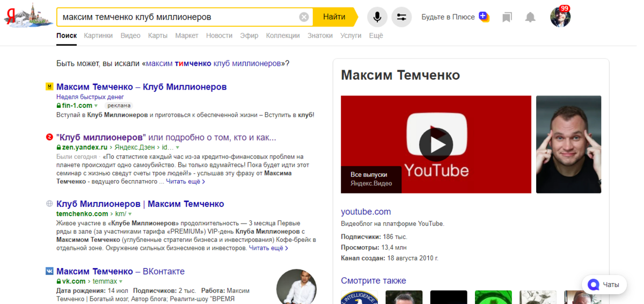Image resolution: width=644 pixels, height=304 pixels.
Task: Open the green-colored related thumbnail
Action: click(x=493, y=298)
